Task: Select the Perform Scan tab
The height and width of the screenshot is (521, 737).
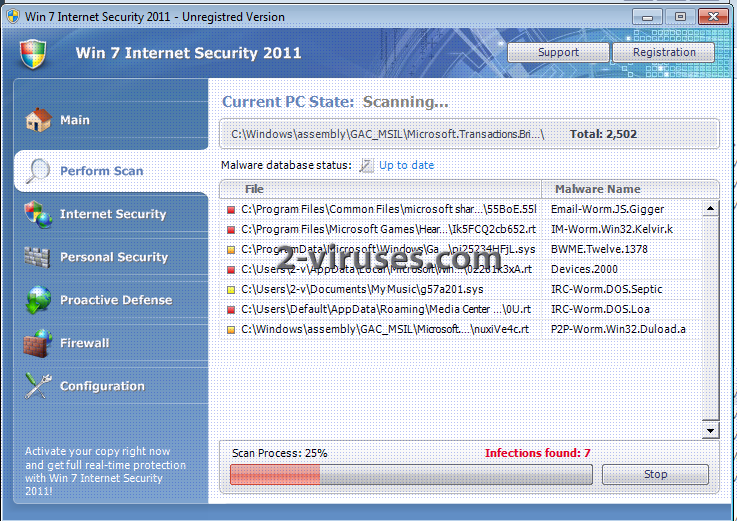Action: (111, 171)
